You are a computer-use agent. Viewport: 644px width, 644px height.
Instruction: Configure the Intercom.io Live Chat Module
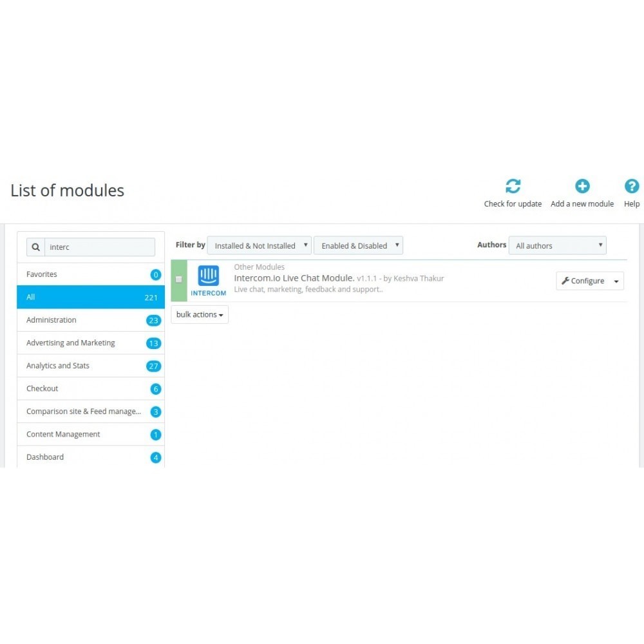(x=583, y=281)
